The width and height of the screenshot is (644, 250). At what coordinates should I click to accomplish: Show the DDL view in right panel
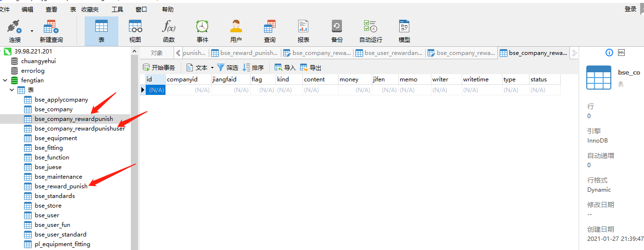621,53
